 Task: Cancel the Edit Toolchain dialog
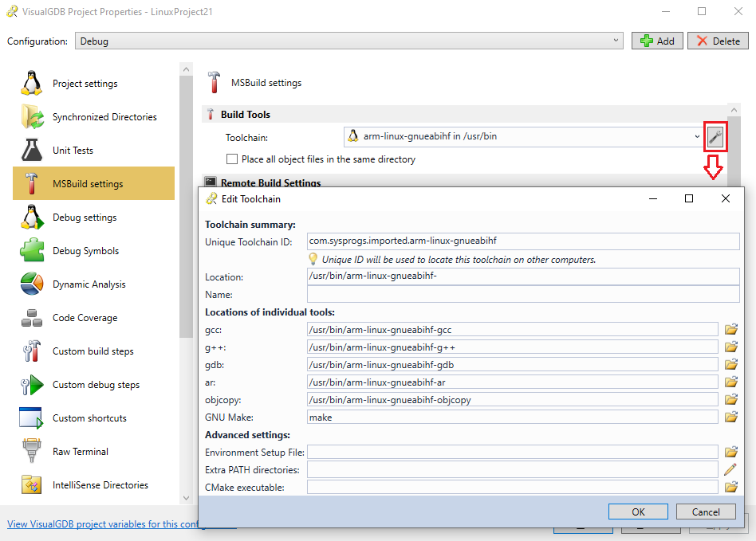[x=706, y=512]
